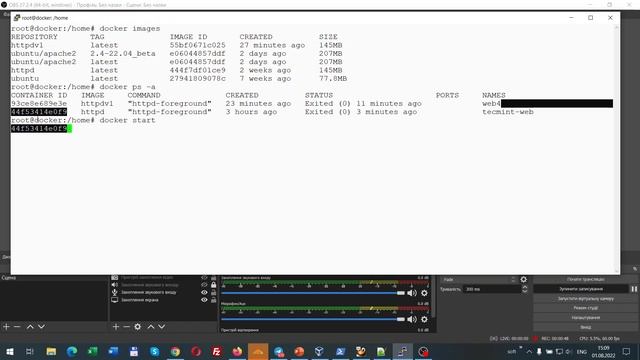Viewport: 640px width, 360px height.
Task: Open Google Chrome from the taskbar
Action: tap(176, 351)
